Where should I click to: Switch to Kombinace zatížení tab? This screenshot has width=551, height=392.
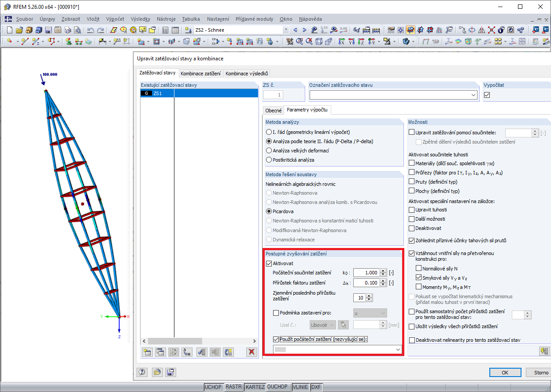pos(200,74)
